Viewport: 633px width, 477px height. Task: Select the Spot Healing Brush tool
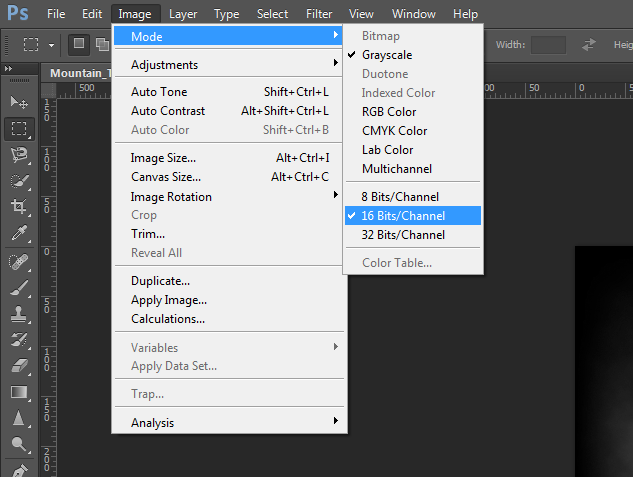(19, 262)
